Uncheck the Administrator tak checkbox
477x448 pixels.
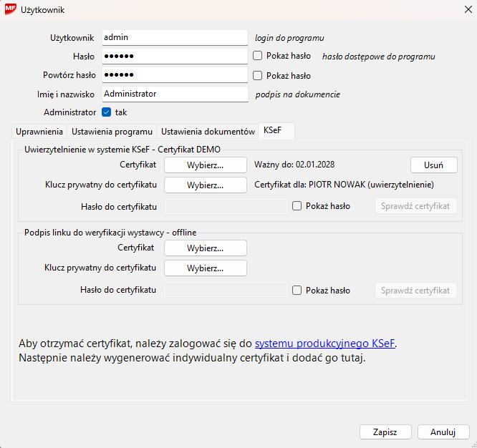tap(107, 112)
